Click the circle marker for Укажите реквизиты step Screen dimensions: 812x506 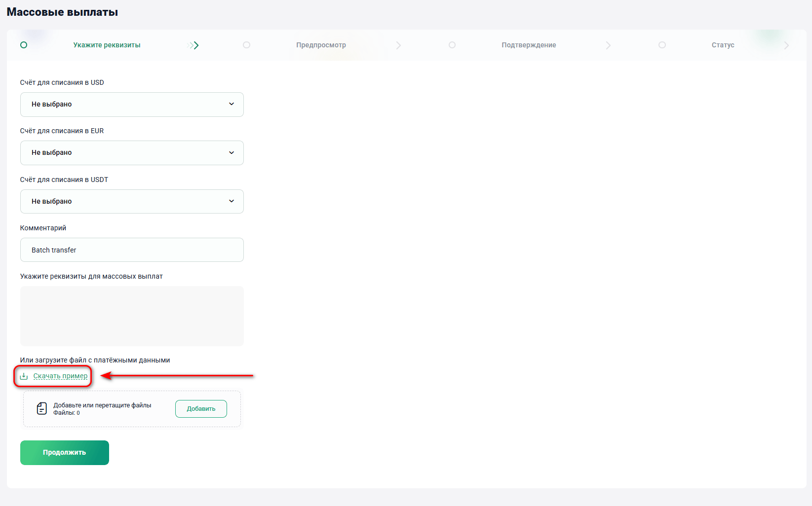click(x=24, y=45)
